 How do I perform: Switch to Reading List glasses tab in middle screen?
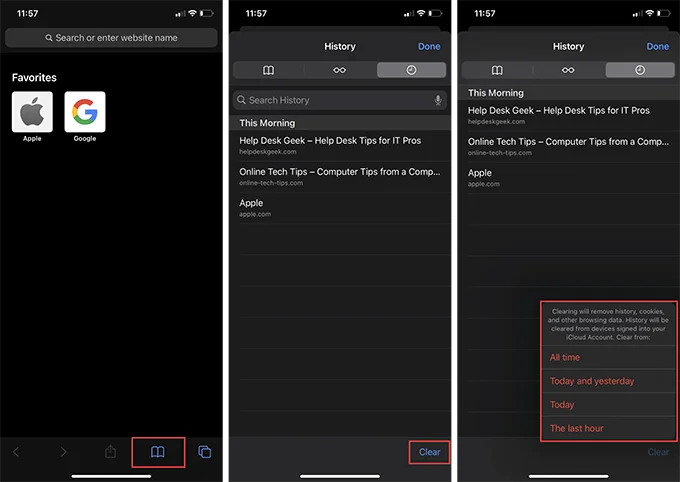tap(340, 70)
